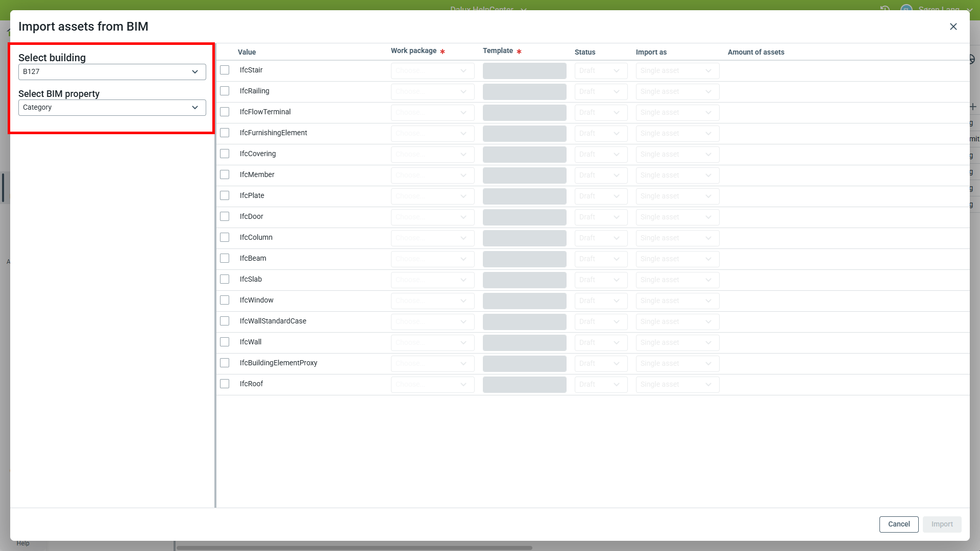Close the Import assets from BIM dialog
The width and height of the screenshot is (980, 551).
953,27
